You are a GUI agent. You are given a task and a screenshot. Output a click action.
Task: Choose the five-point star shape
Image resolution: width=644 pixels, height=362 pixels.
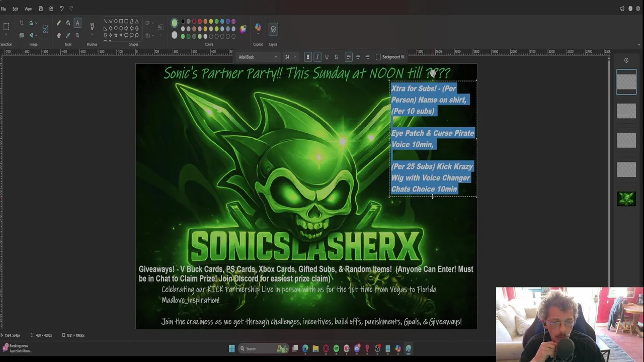click(116, 35)
